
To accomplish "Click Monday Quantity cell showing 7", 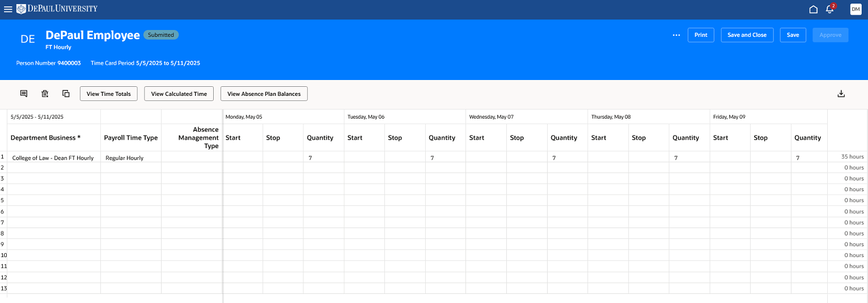I will point(324,157).
